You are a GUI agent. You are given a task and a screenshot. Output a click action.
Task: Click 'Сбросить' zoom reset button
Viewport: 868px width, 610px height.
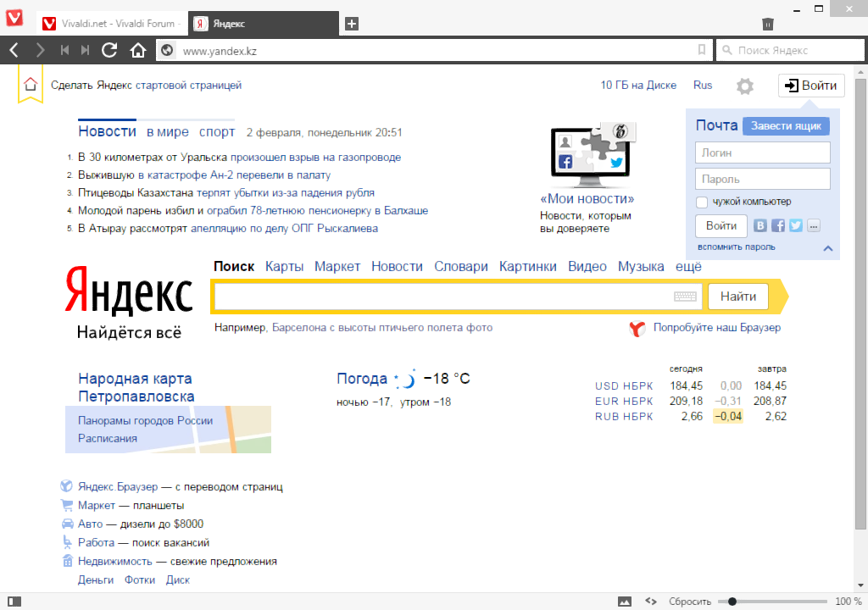(x=690, y=602)
